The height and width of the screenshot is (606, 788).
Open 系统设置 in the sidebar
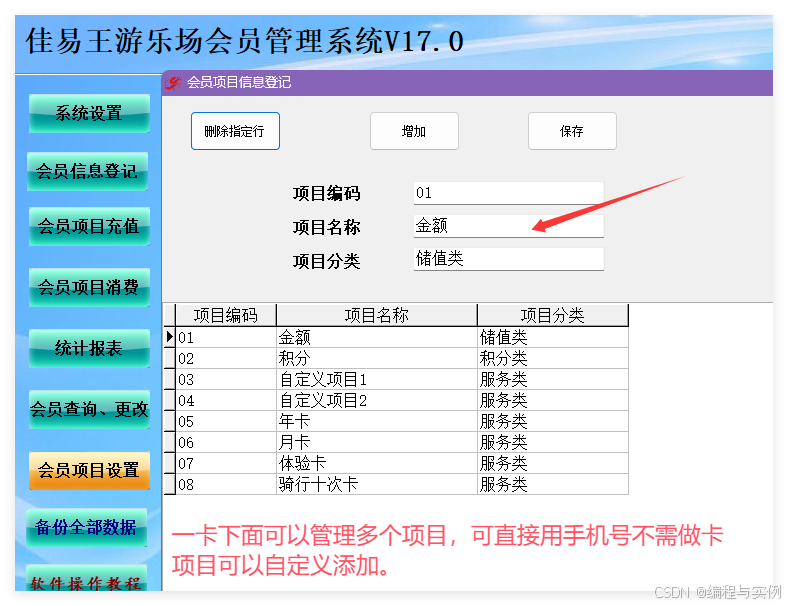(89, 114)
